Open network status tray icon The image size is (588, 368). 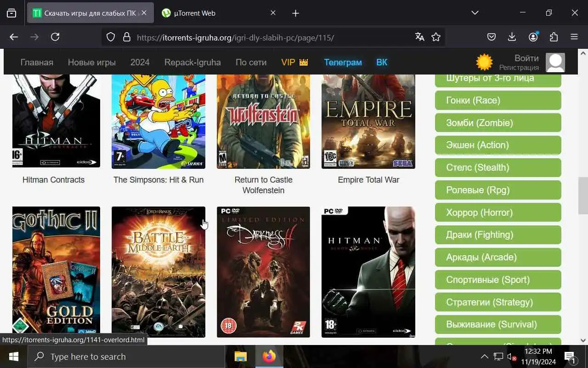pyautogui.click(x=498, y=356)
